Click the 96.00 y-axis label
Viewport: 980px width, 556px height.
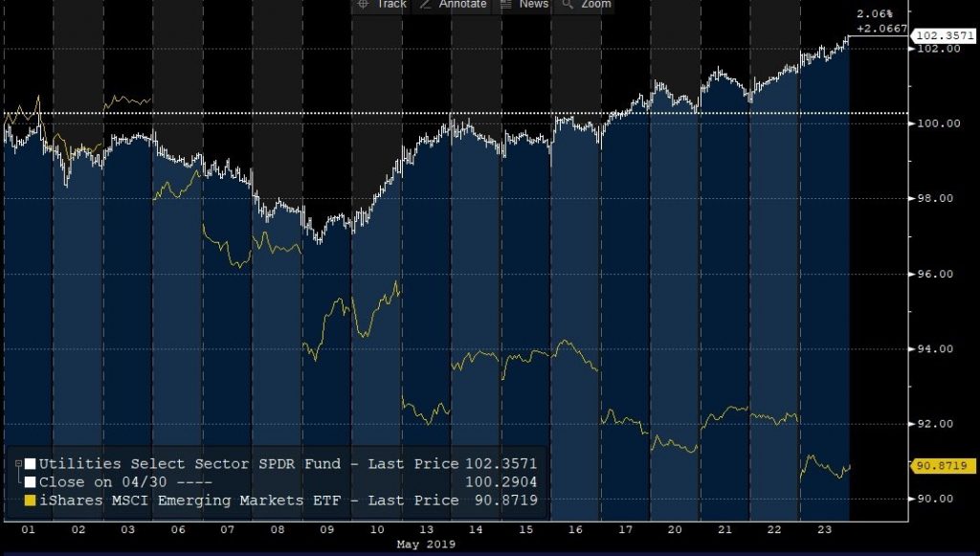(935, 275)
